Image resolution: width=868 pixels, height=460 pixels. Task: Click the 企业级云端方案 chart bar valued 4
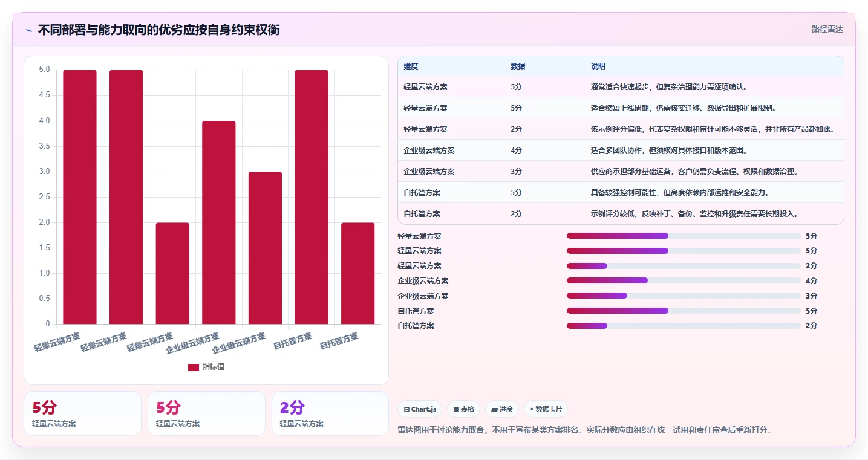pos(219,222)
